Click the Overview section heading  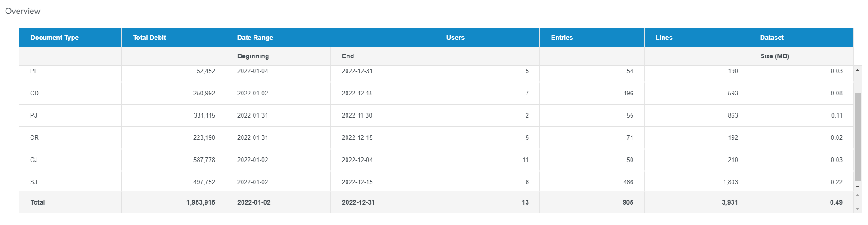[23, 11]
